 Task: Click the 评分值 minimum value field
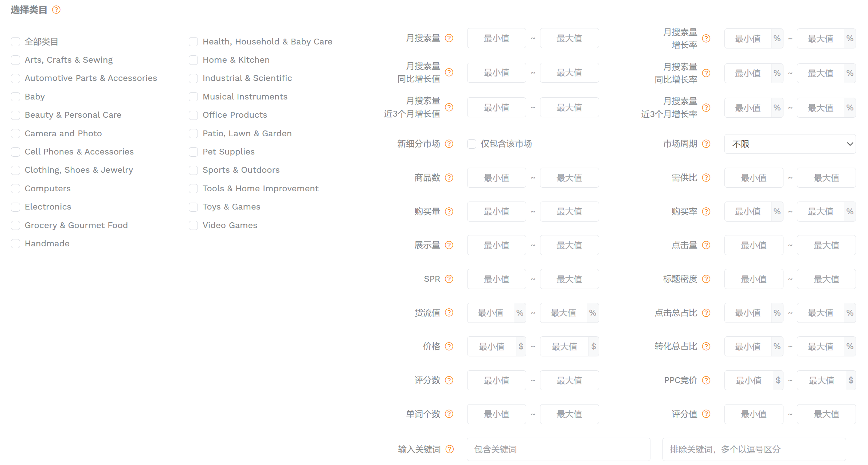pos(754,414)
